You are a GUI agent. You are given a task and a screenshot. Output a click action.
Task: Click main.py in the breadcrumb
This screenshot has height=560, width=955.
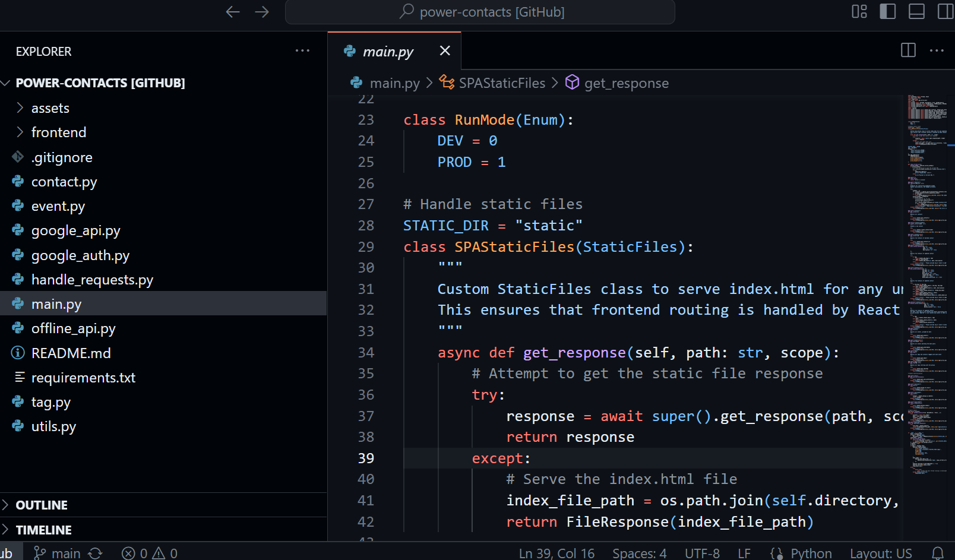[394, 83]
